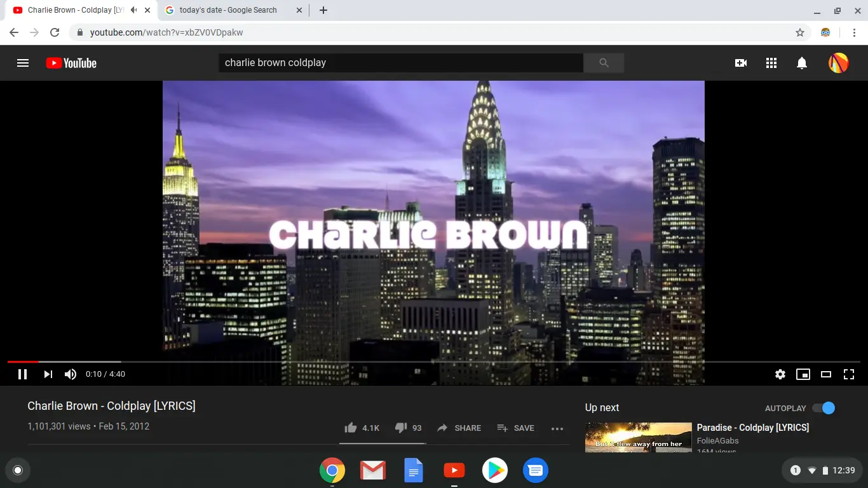
Task: Open player settings gear
Action: click(780, 374)
